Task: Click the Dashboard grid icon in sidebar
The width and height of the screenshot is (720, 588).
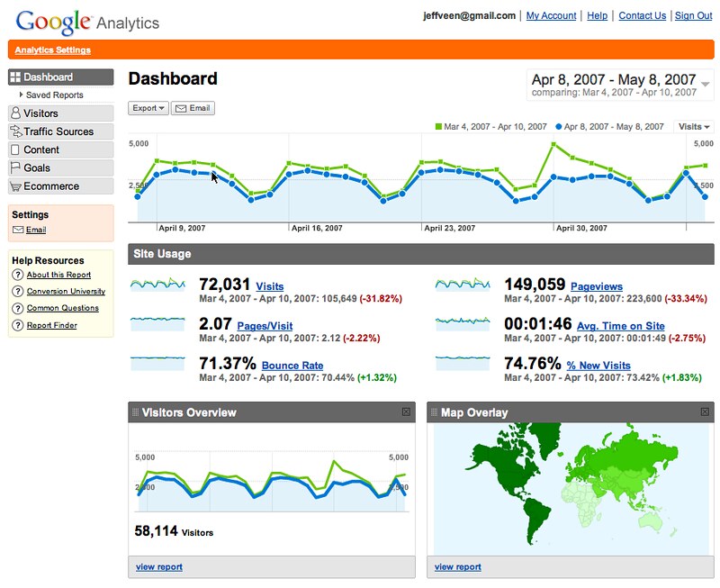Action: 16,77
